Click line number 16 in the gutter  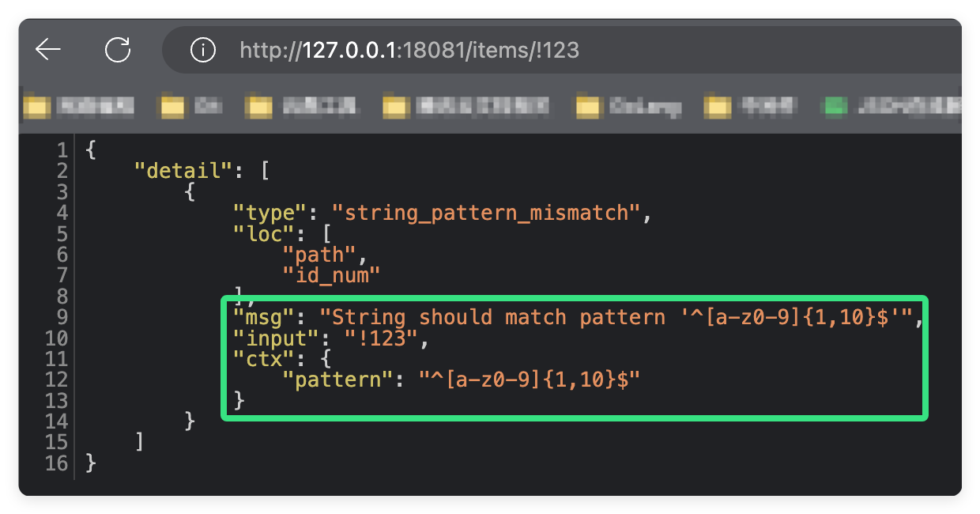[x=57, y=463]
